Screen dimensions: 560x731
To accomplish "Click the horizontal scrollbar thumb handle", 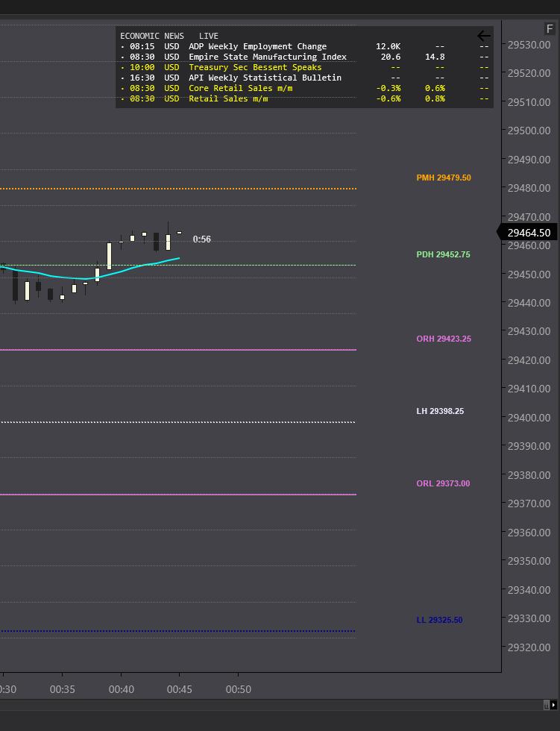I will pos(547,705).
